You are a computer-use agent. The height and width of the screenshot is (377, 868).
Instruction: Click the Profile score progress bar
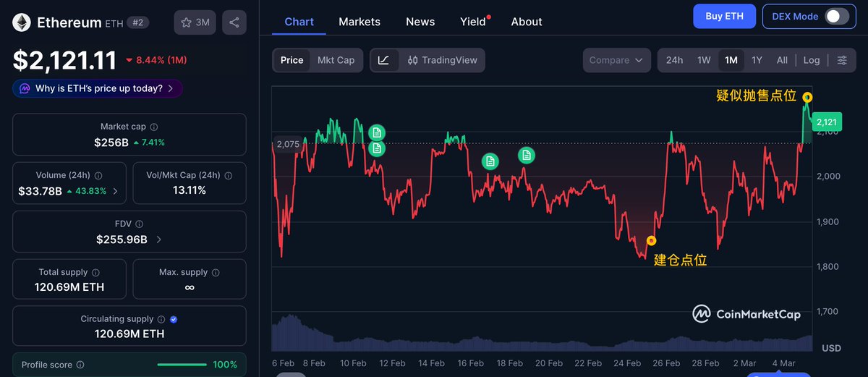(182, 365)
